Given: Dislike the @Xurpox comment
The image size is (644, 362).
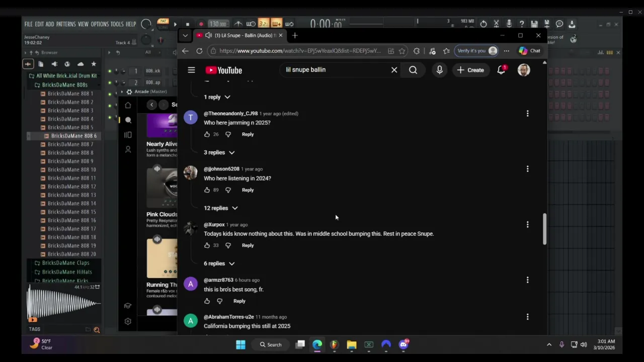Looking at the screenshot, I should 228,245.
